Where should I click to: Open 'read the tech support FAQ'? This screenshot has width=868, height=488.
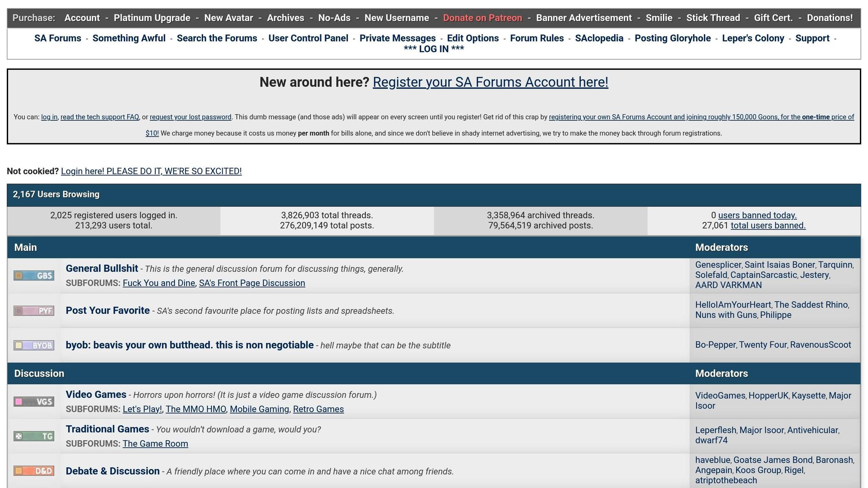pos(100,117)
